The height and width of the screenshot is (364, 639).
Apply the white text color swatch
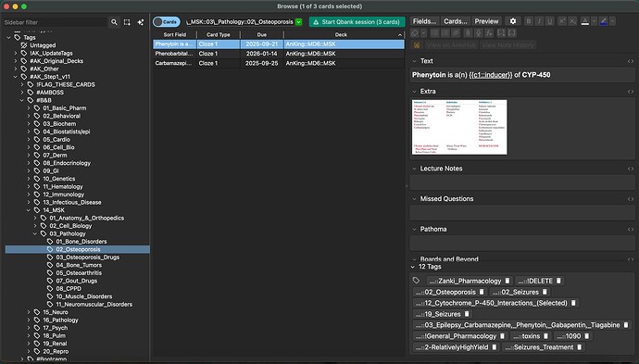584,21
